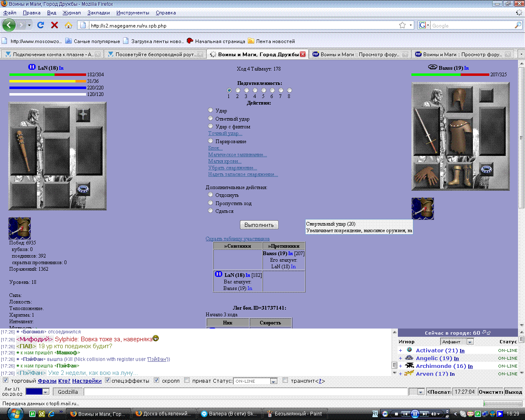Click Firefox Back navigation button

(9, 25)
